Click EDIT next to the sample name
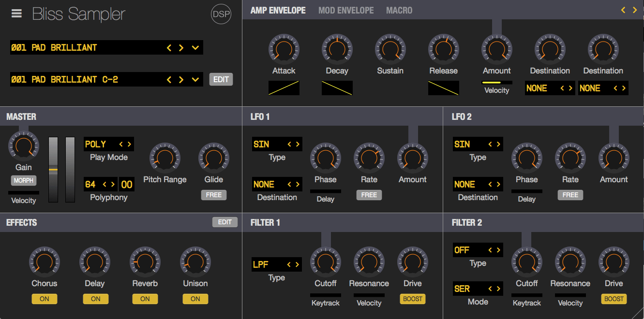644x319 pixels. point(221,79)
